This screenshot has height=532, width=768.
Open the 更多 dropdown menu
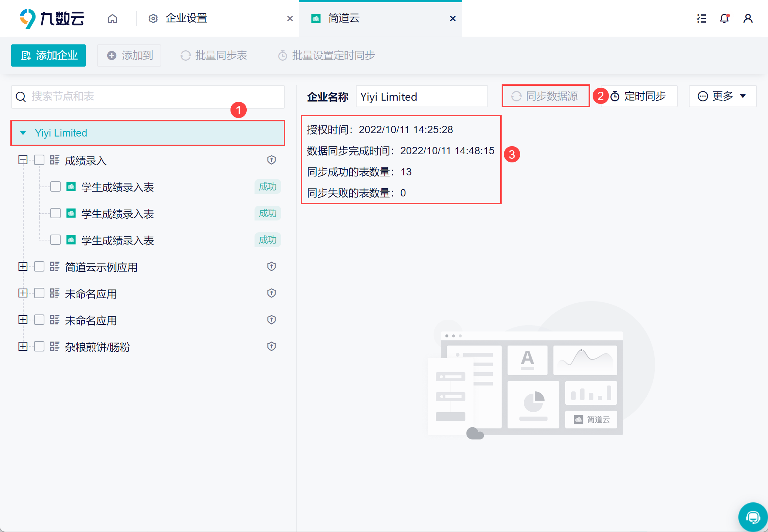[722, 96]
